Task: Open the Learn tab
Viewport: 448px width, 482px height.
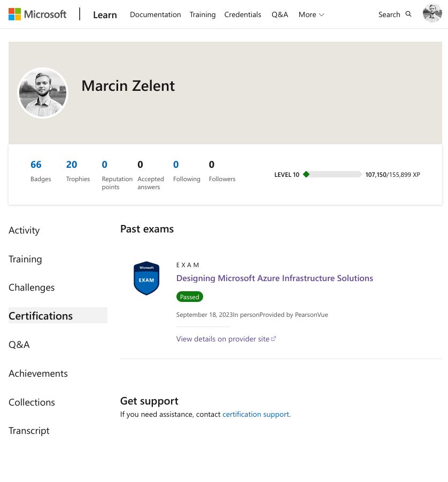Action: (x=105, y=14)
